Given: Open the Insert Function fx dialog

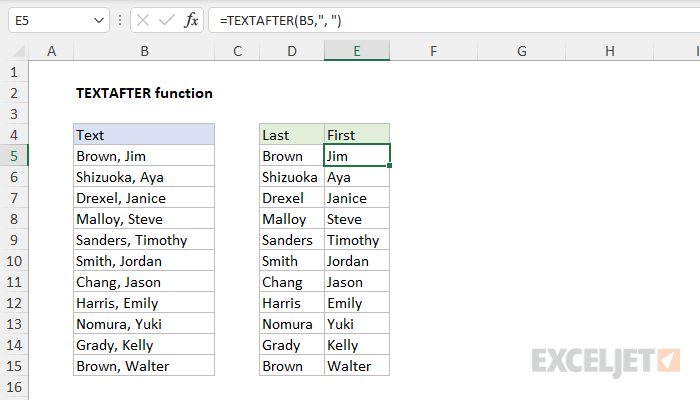Looking at the screenshot, I should pos(191,21).
